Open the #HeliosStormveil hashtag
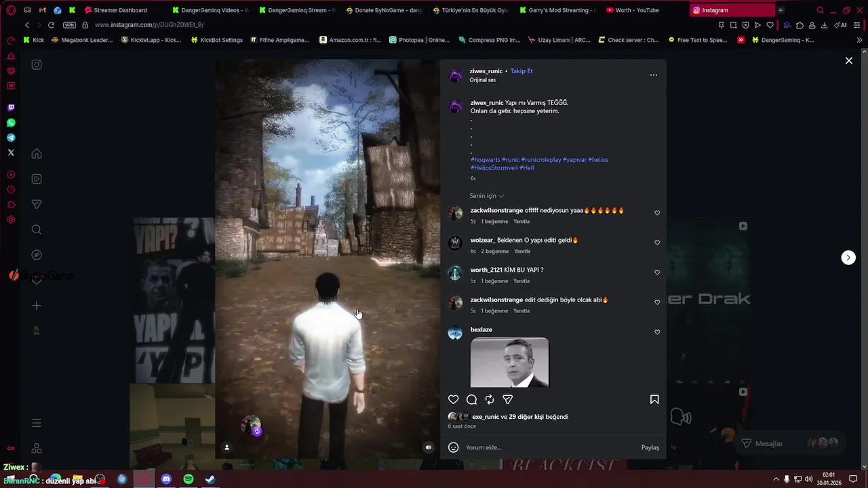This screenshot has height=488, width=868. click(x=494, y=168)
